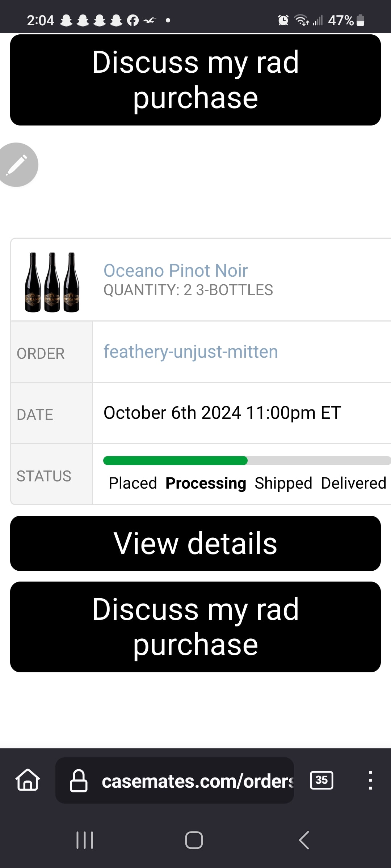This screenshot has height=868, width=391.
Task: Tap the Processing status label
Action: click(206, 483)
